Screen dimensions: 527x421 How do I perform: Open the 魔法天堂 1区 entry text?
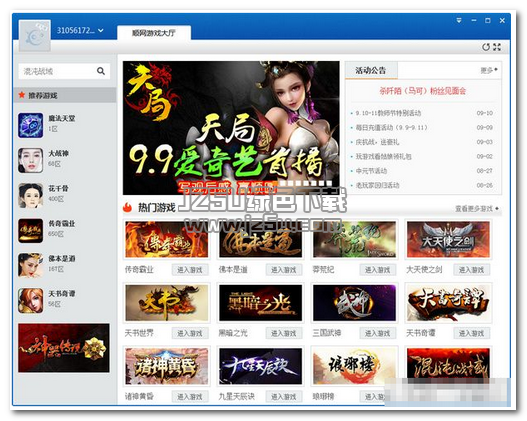(62, 123)
